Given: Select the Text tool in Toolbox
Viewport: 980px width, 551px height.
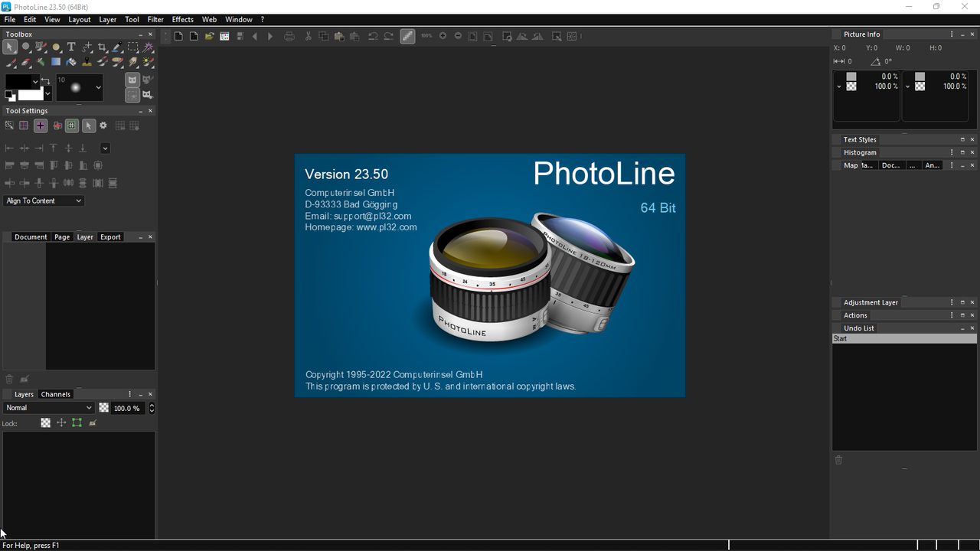Looking at the screenshot, I should point(71,47).
